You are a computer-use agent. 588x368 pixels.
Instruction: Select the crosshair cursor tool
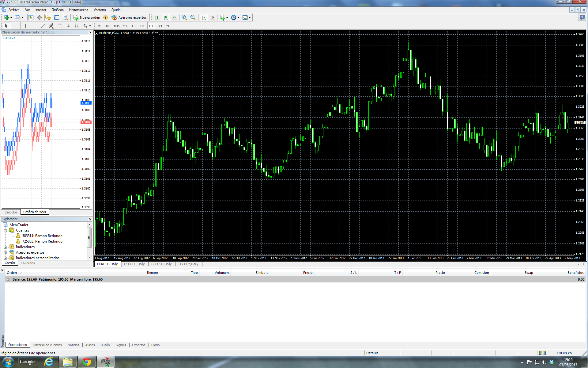(15, 26)
